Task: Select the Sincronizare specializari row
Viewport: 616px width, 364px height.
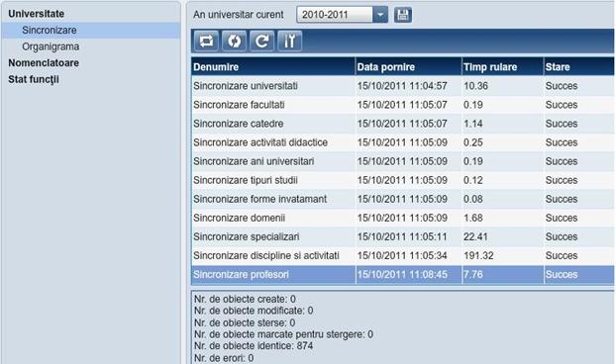Action: (x=403, y=236)
